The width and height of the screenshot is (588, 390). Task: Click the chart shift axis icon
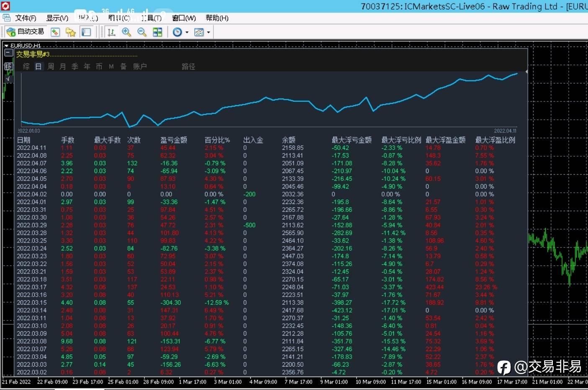click(111, 32)
